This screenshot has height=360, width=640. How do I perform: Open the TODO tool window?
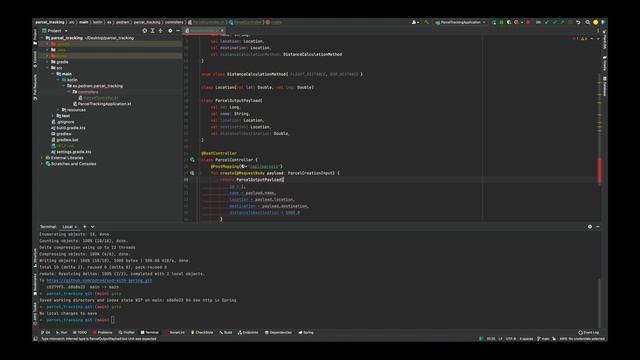click(80, 333)
